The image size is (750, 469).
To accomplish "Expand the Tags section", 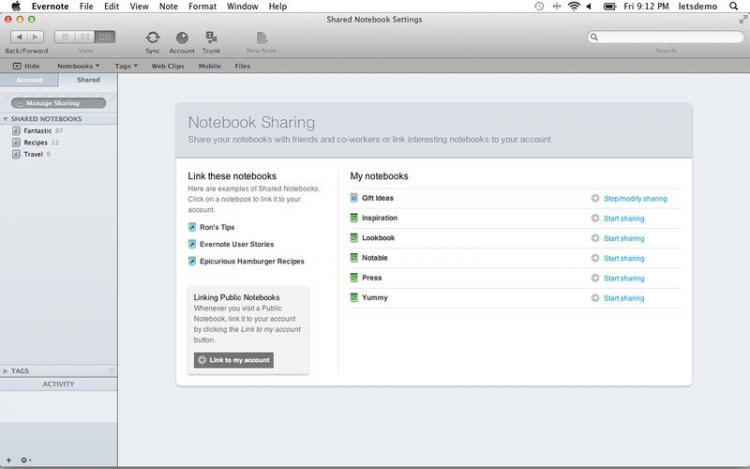I will pos(6,371).
